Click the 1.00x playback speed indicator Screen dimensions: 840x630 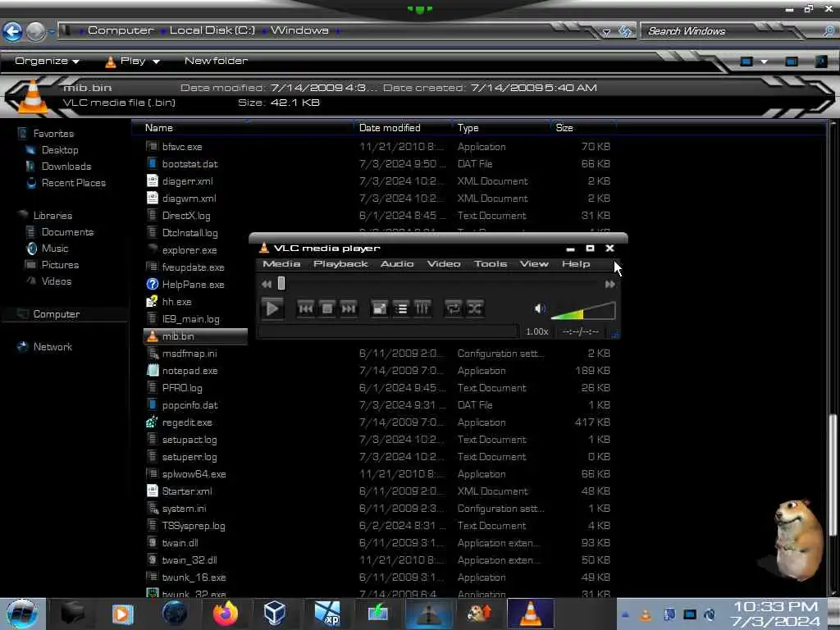pyautogui.click(x=536, y=331)
